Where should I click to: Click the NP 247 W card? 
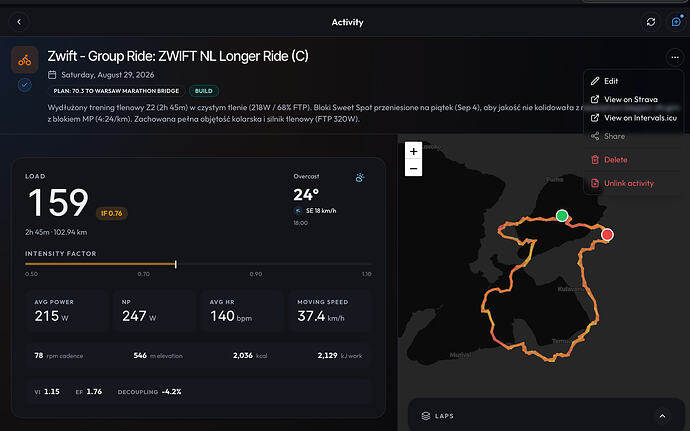154,311
